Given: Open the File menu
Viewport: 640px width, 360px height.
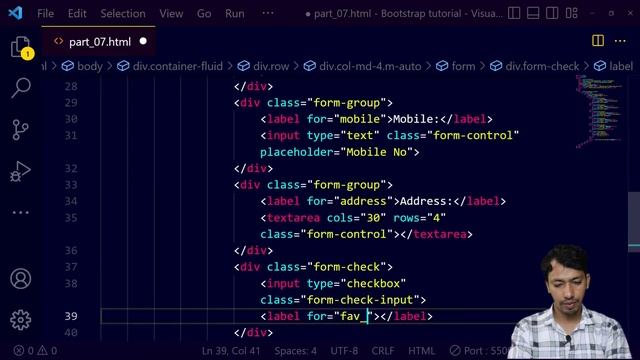Looking at the screenshot, I should [x=45, y=13].
